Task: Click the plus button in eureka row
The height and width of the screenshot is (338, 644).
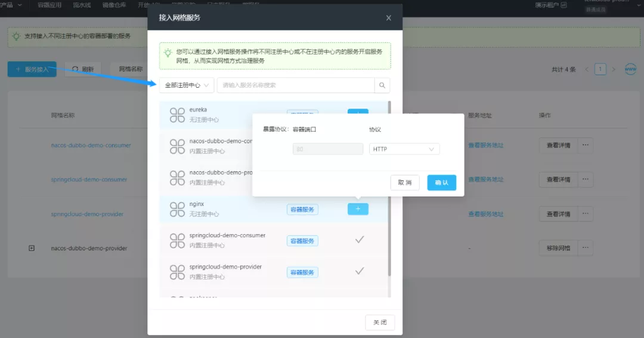Action: pos(358,112)
